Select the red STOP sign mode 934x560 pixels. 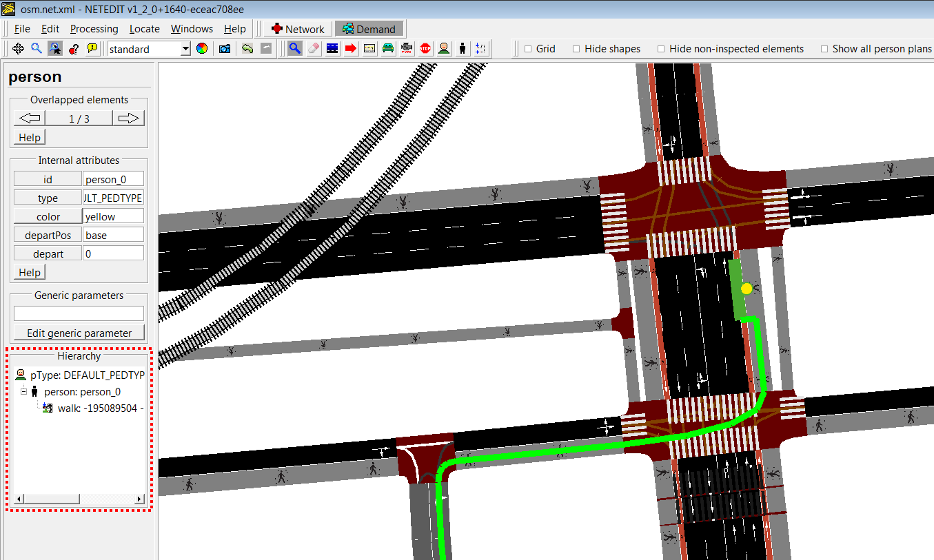[x=425, y=49]
